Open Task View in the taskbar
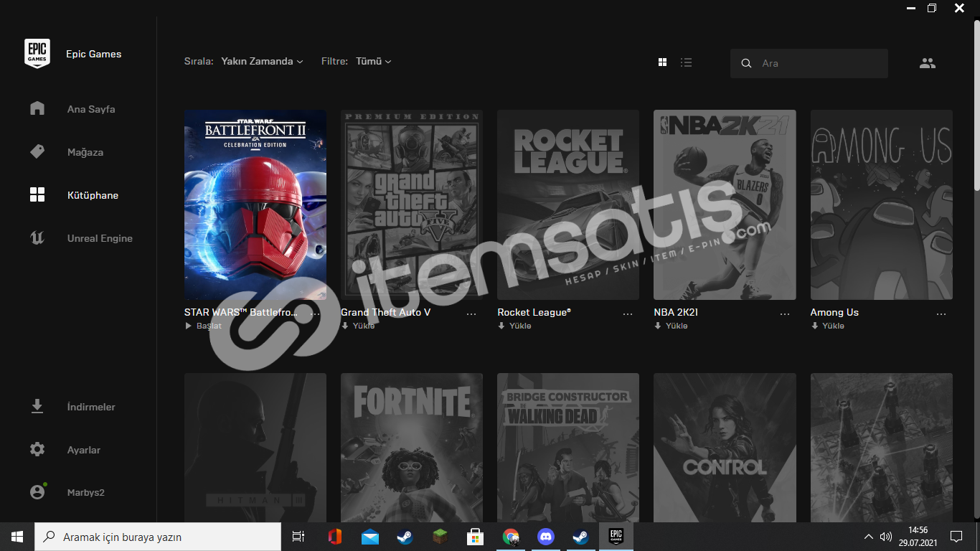 tap(298, 537)
